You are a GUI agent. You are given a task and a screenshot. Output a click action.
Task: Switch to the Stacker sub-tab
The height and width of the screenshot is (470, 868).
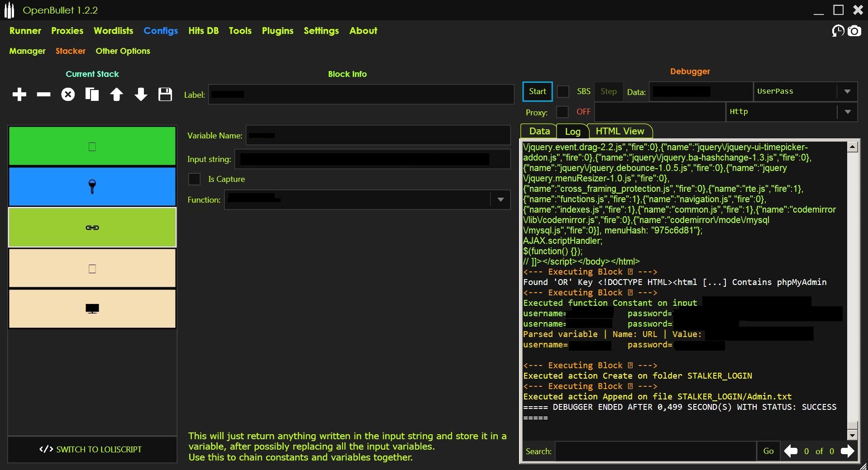pyautogui.click(x=71, y=51)
